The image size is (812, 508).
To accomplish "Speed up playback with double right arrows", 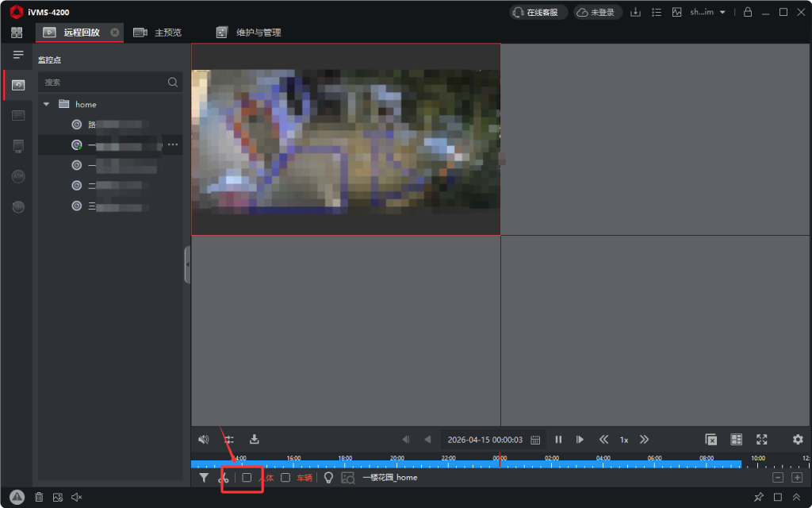I will [644, 440].
